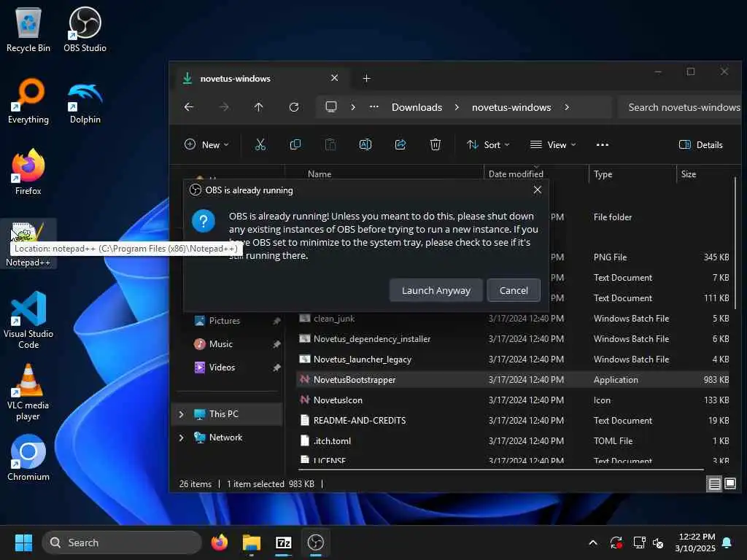Expand the This PC tree node
The width and height of the screenshot is (747, 560).
pyautogui.click(x=181, y=414)
